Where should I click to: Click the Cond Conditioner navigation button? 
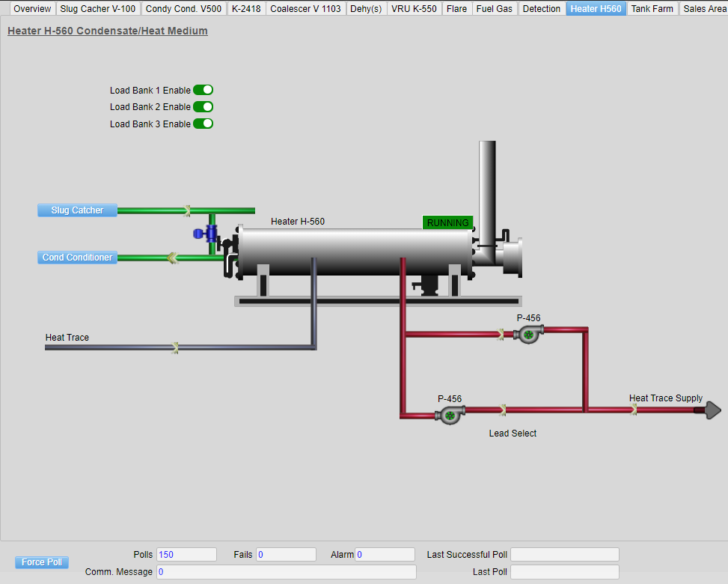pyautogui.click(x=77, y=258)
